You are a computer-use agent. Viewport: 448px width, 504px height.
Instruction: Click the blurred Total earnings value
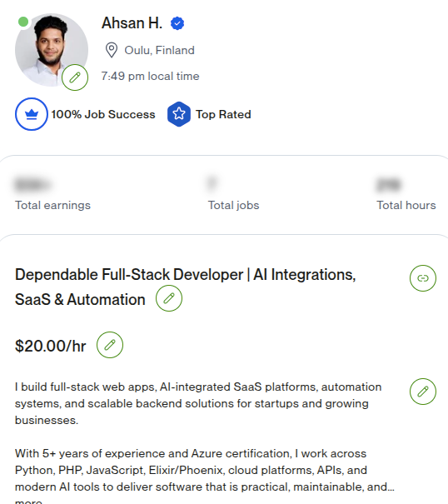point(32,184)
